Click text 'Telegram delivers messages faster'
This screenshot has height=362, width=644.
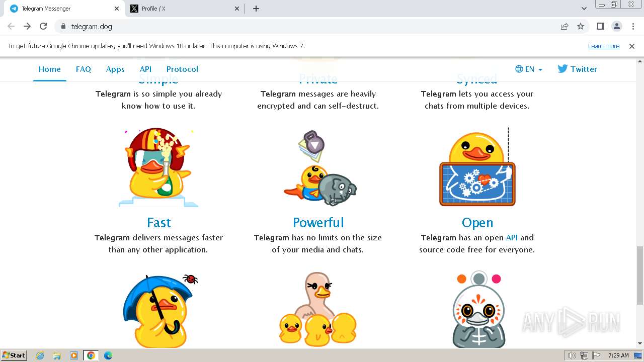pyautogui.click(x=158, y=238)
